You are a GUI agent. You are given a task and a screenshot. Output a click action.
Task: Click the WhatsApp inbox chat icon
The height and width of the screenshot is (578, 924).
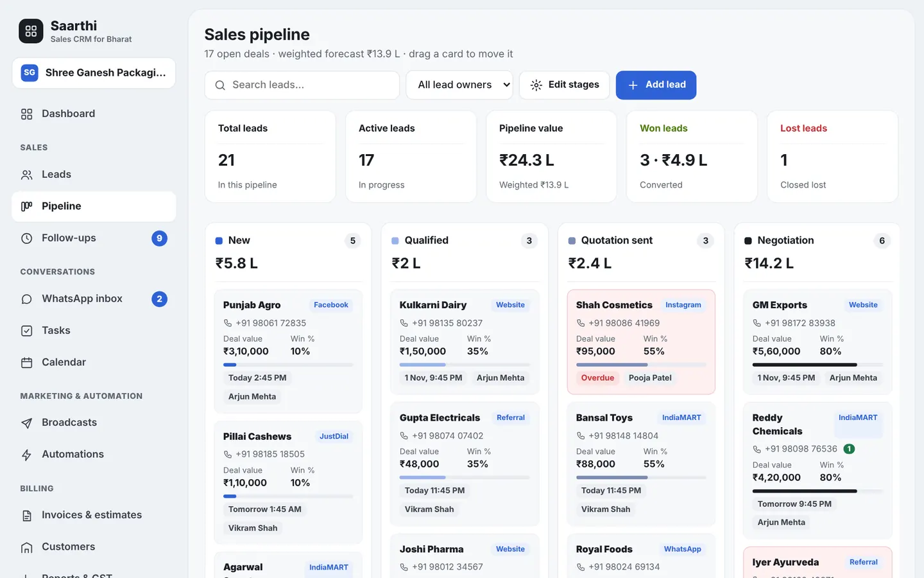pos(26,299)
